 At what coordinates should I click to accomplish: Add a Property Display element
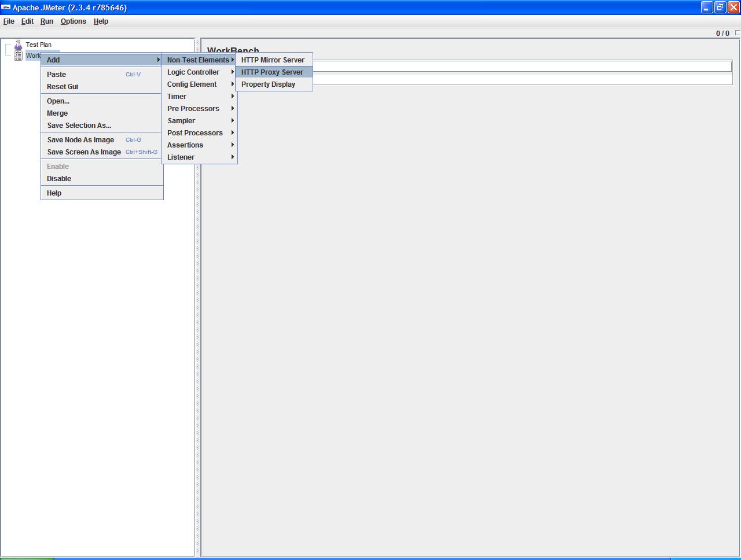click(x=274, y=84)
